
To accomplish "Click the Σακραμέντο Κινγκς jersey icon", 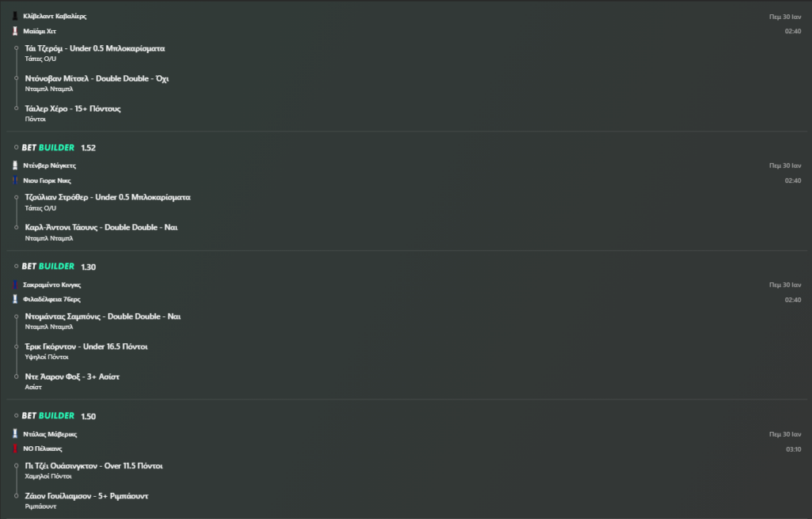I will point(16,284).
